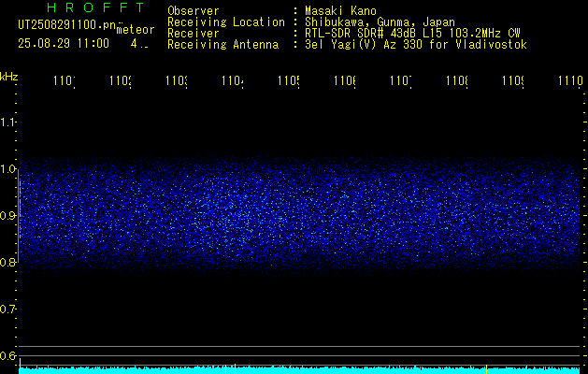Click the 0.8 kHz frequency tick label
The width and height of the screenshot is (588, 374).
(8, 262)
